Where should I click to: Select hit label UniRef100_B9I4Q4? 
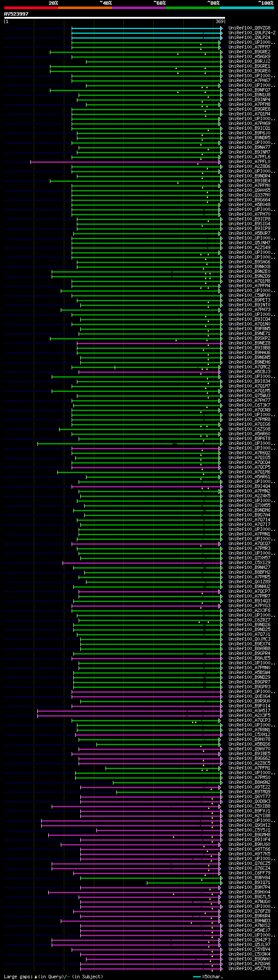[x=249, y=487]
